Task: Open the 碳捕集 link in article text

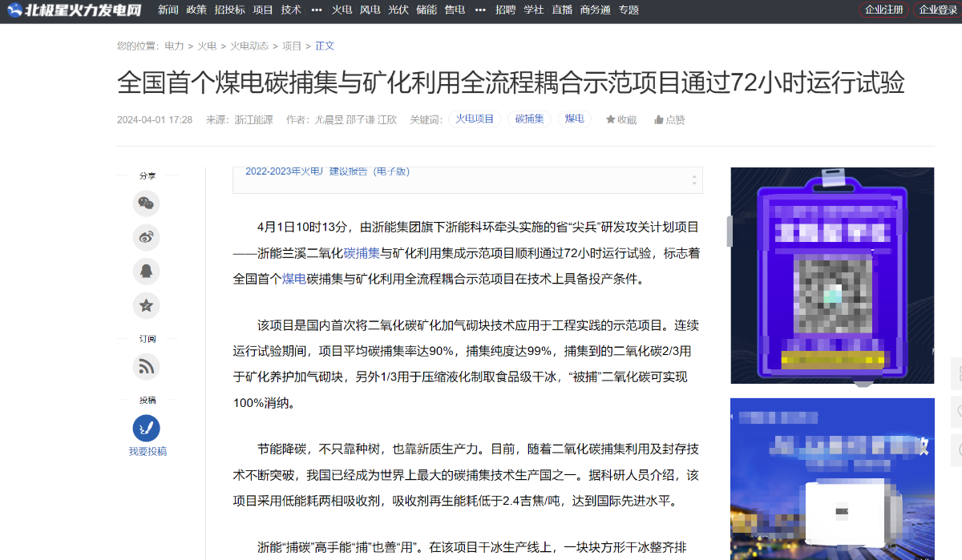Action: [x=362, y=253]
